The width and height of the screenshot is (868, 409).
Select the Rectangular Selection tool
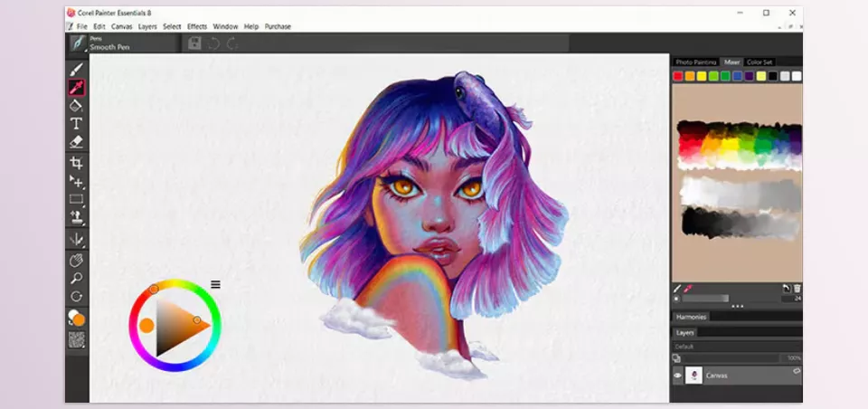click(x=76, y=199)
